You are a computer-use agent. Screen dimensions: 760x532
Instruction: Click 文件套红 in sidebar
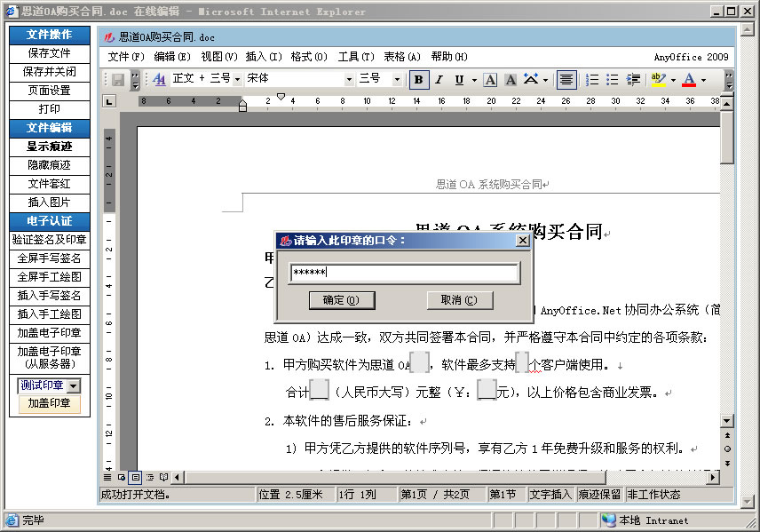50,184
